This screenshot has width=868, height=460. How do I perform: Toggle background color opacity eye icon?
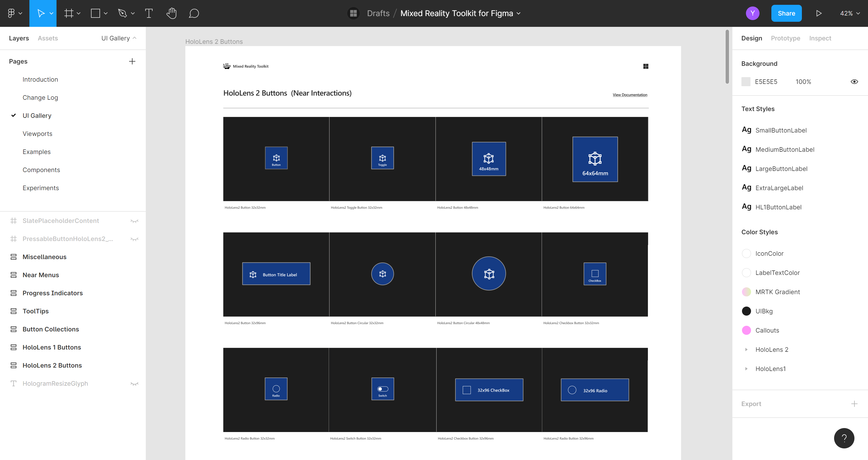(x=855, y=82)
